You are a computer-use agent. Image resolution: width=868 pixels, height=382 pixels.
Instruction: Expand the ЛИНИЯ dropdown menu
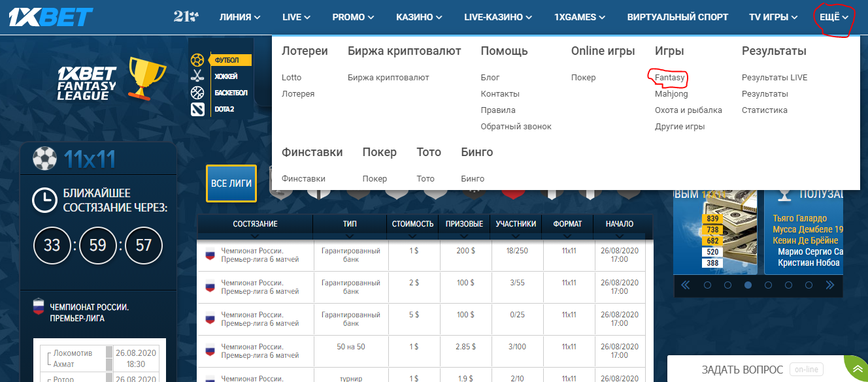[x=240, y=17]
